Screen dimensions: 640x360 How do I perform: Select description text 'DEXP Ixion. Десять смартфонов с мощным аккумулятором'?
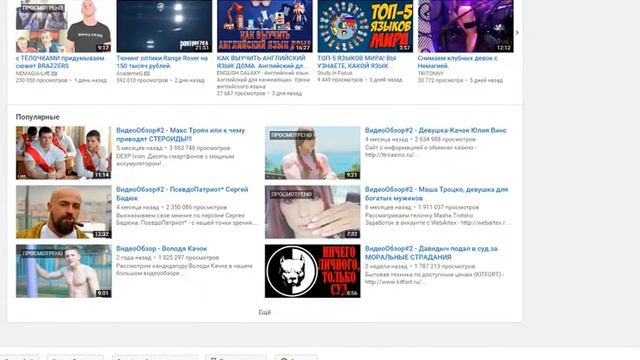click(x=175, y=160)
